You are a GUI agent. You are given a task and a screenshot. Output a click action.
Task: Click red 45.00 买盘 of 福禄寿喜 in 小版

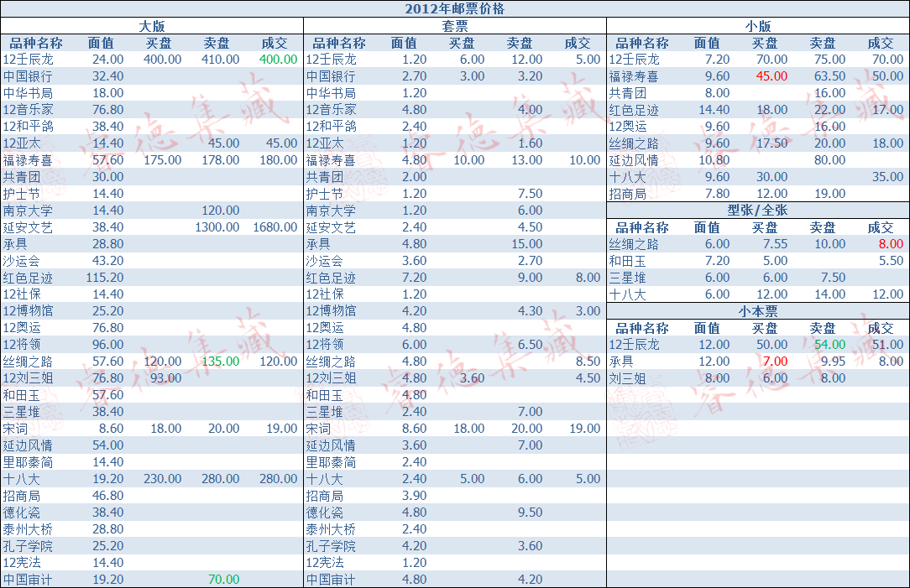(771, 76)
